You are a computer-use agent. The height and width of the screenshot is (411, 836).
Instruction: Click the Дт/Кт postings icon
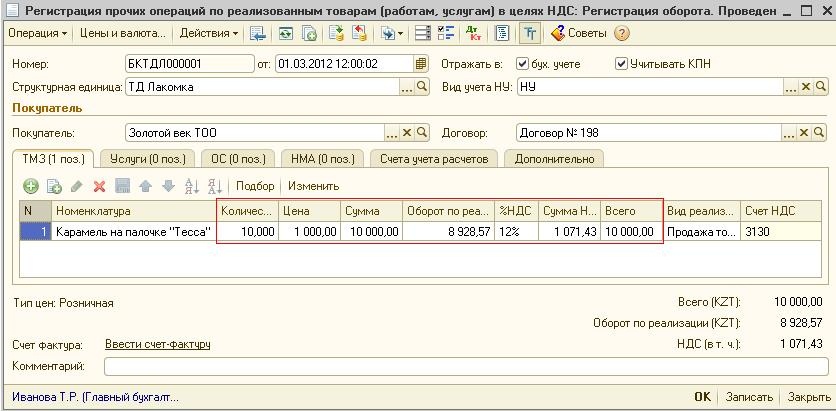click(473, 33)
